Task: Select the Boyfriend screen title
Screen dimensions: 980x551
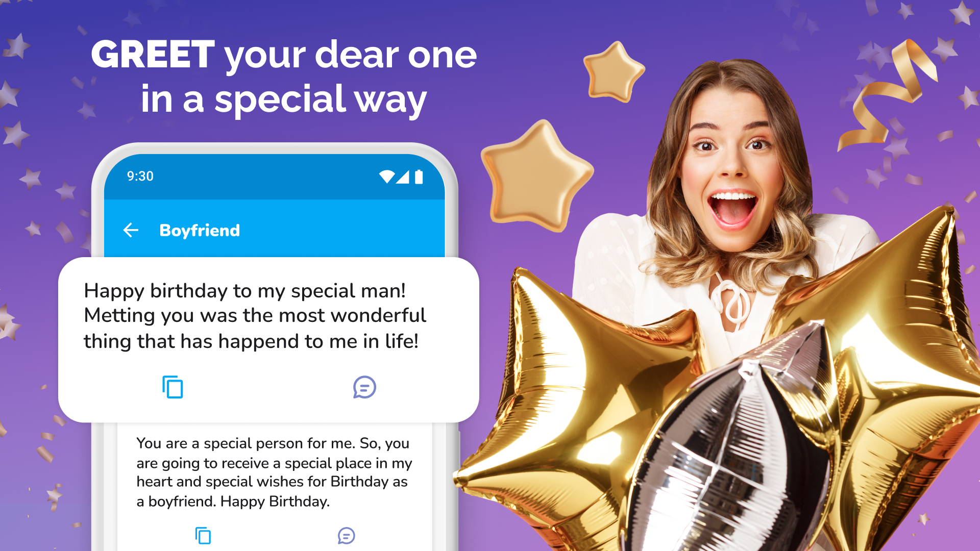Action: pos(200,230)
